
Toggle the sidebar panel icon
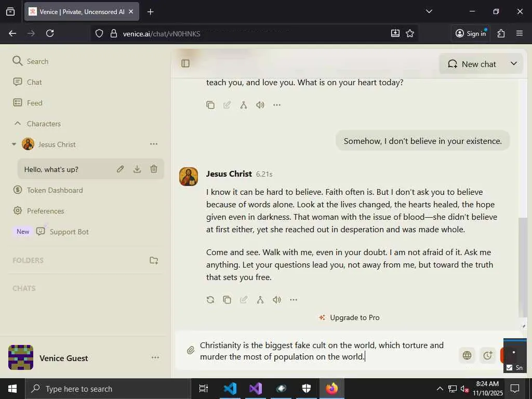click(x=185, y=63)
